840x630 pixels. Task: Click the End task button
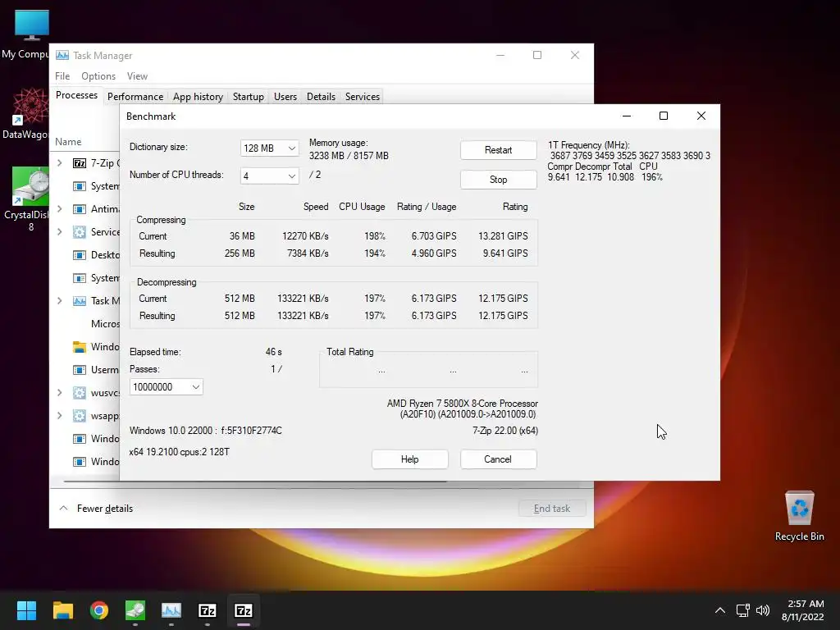click(x=552, y=509)
